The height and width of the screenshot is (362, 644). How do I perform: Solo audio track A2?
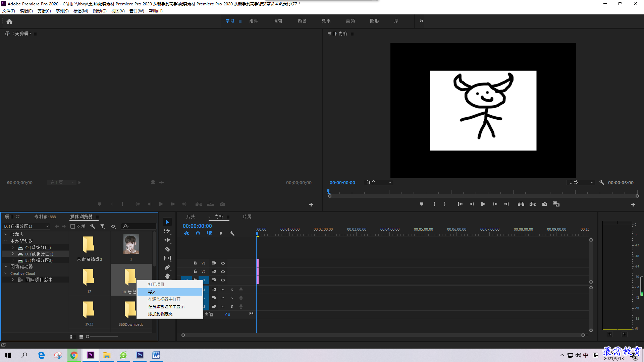[x=232, y=298]
